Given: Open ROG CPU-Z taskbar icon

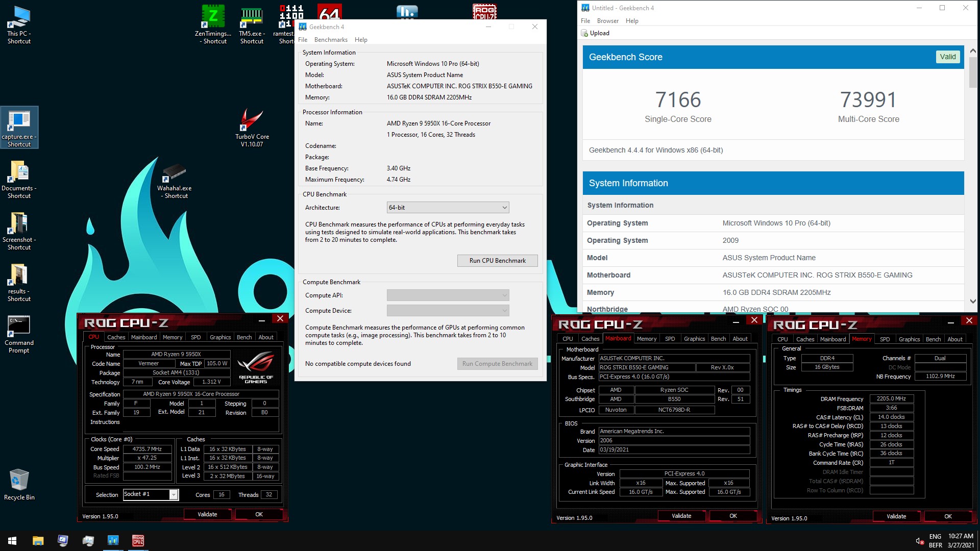Looking at the screenshot, I should point(138,541).
